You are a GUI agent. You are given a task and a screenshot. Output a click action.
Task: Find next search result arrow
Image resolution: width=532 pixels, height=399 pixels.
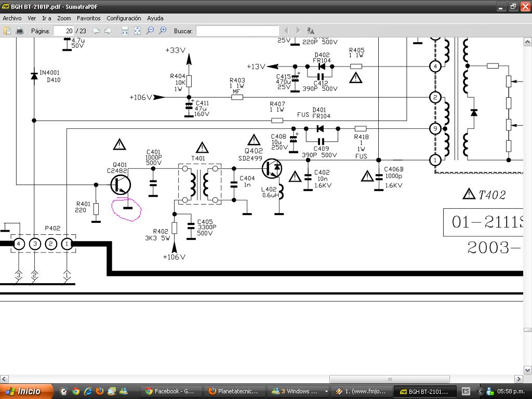tap(298, 31)
